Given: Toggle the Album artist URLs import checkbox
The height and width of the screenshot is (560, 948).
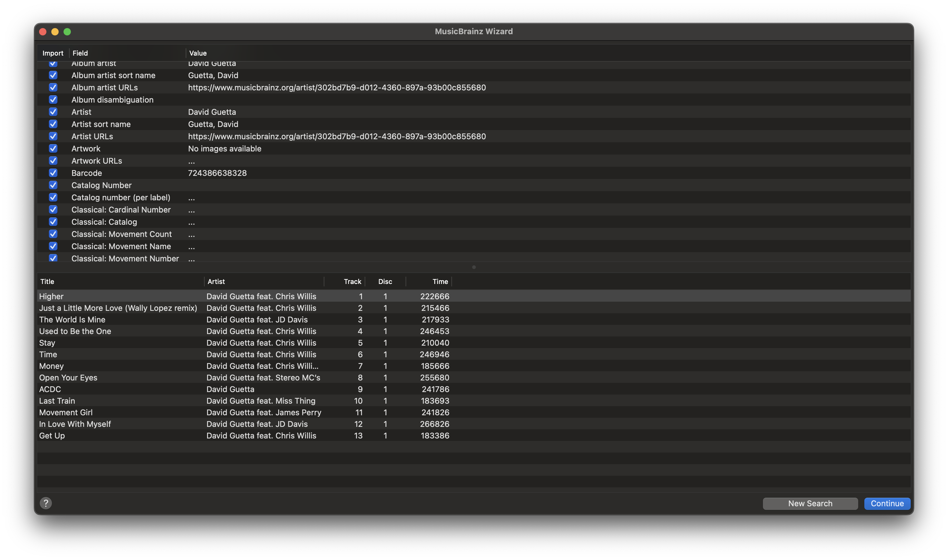Looking at the screenshot, I should click(53, 88).
